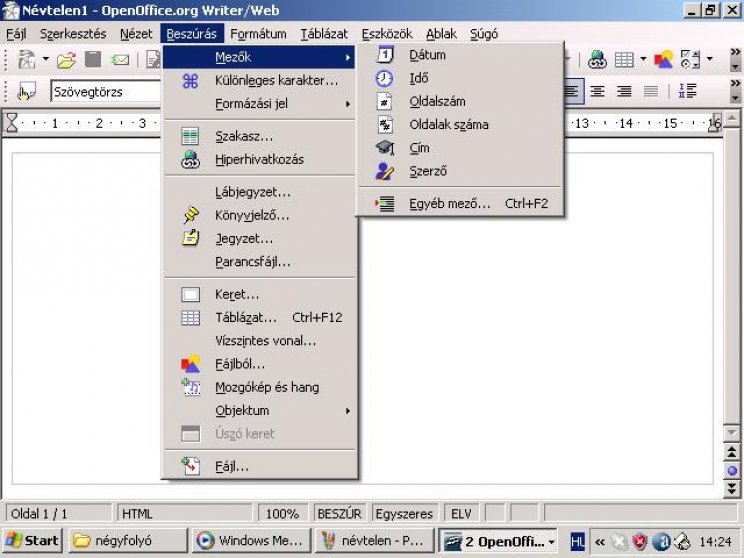Choose Fájlból… picture entry
The width and height of the screenshot is (744, 558).
(x=259, y=364)
